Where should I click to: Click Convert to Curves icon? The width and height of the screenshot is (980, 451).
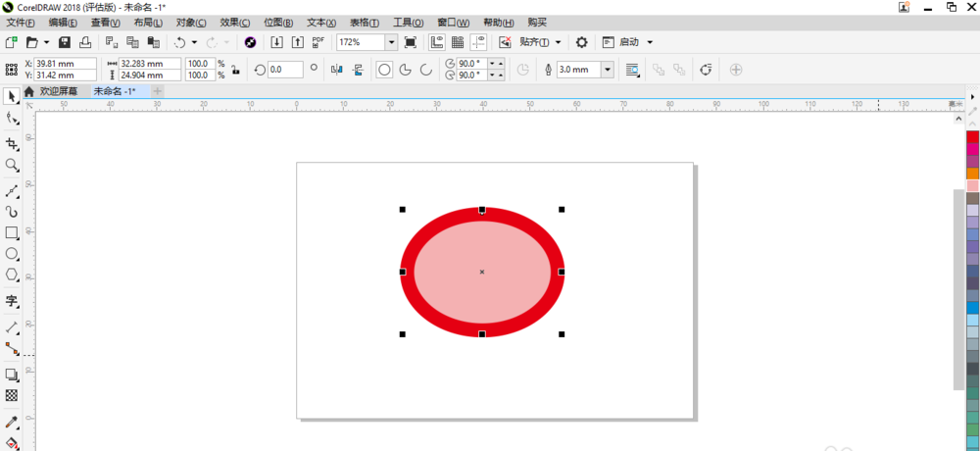click(706, 70)
